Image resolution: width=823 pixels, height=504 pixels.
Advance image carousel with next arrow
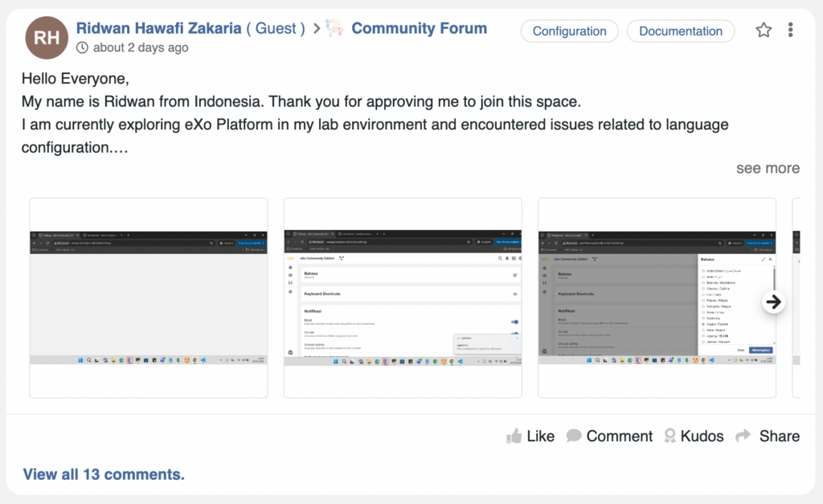[x=773, y=301]
